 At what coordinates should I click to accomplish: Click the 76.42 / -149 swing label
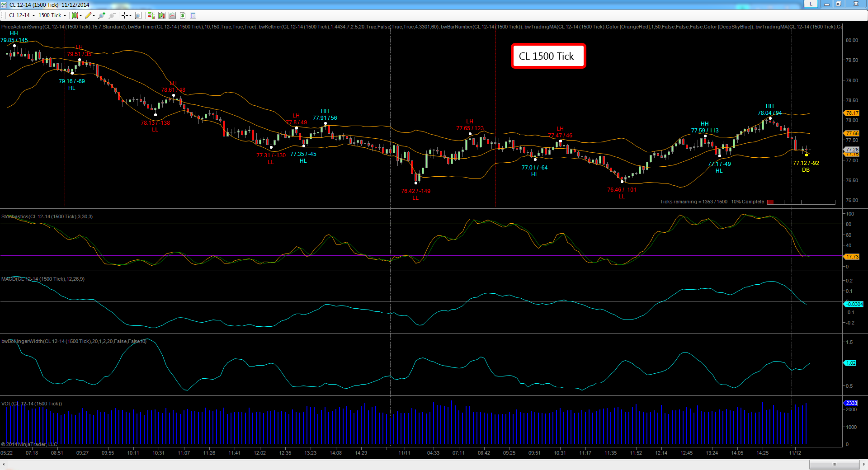(x=416, y=191)
